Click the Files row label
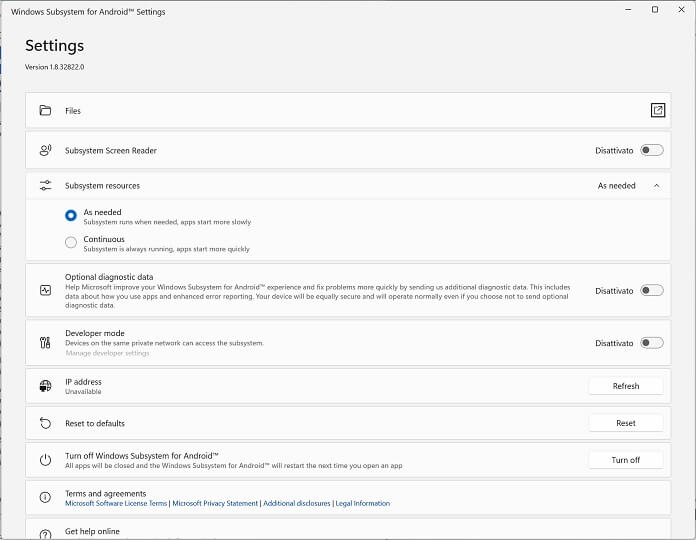 (73, 110)
